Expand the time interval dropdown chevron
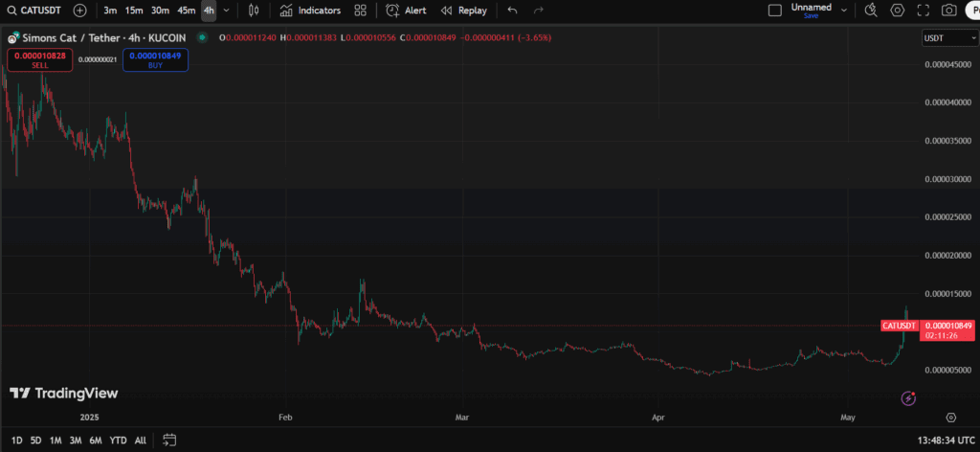The width and height of the screenshot is (980, 452). (x=226, y=11)
